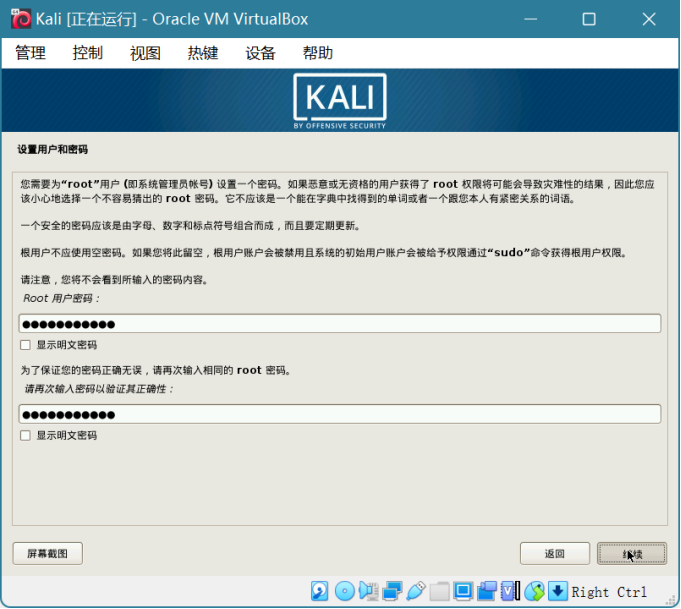Click the '一个安全的密码应该是由字母' paragraph

(190, 226)
